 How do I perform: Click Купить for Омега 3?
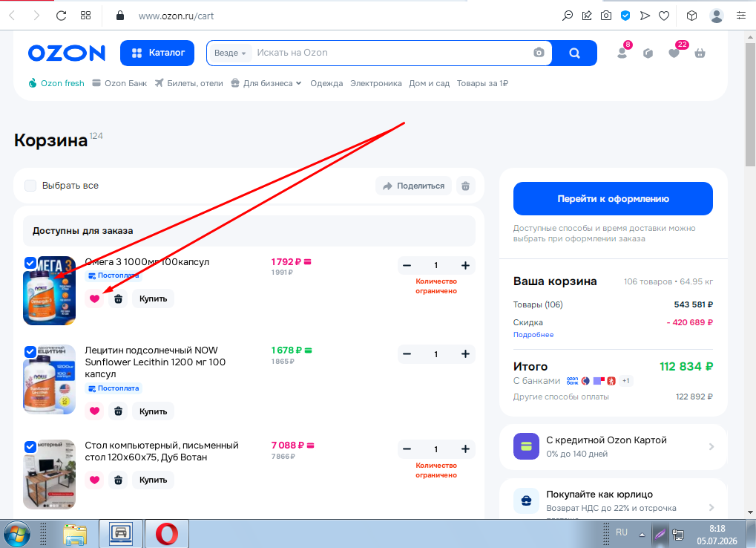tap(154, 299)
